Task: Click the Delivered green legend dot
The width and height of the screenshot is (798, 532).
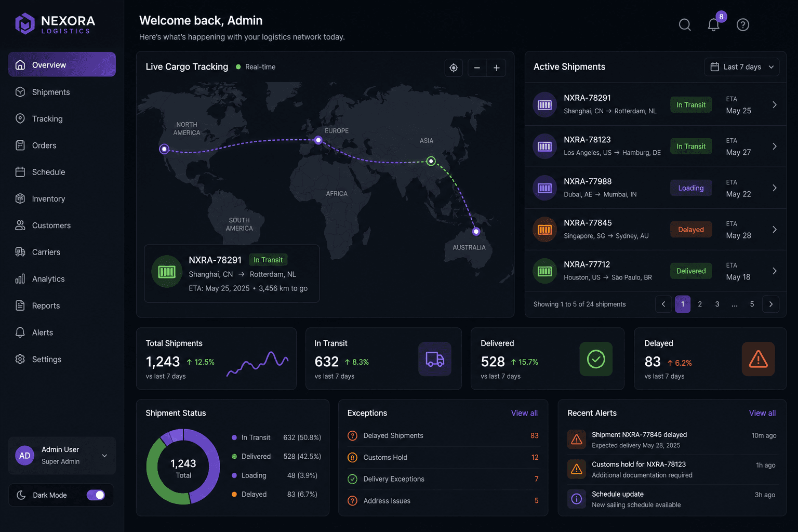Action: [234, 456]
